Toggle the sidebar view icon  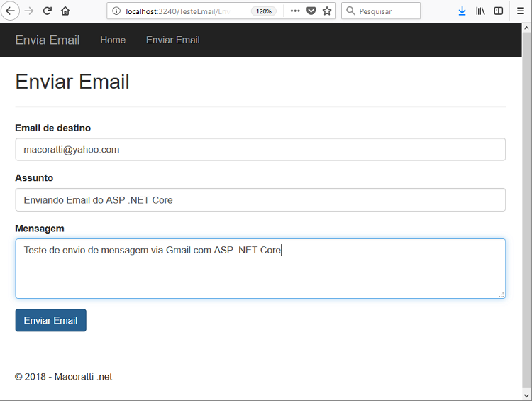pyautogui.click(x=499, y=11)
